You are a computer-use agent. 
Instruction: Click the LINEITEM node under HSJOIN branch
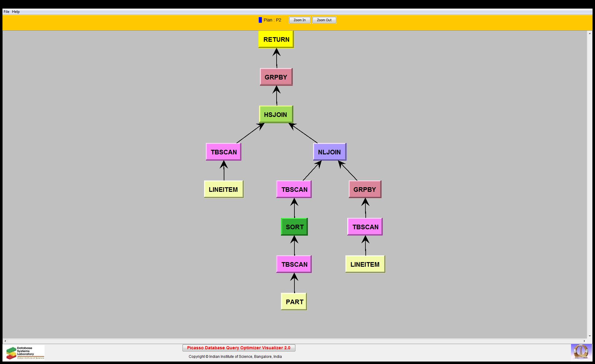223,189
